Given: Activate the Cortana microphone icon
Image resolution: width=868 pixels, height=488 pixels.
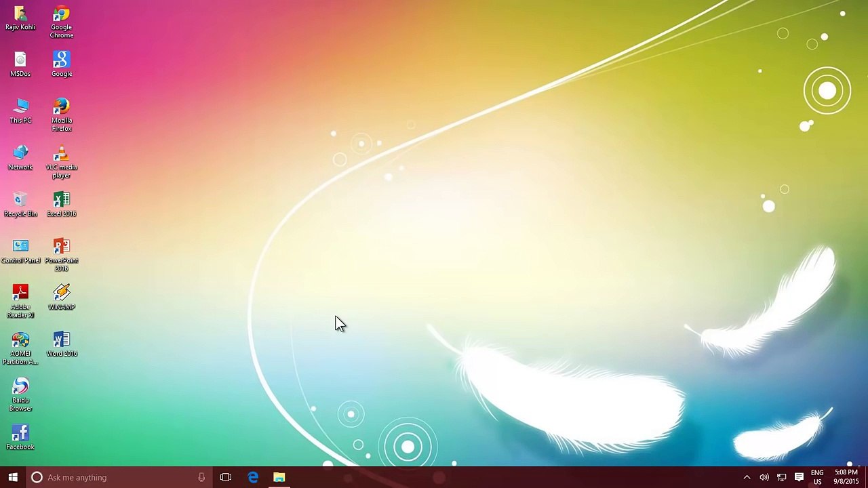Looking at the screenshot, I should [201, 477].
